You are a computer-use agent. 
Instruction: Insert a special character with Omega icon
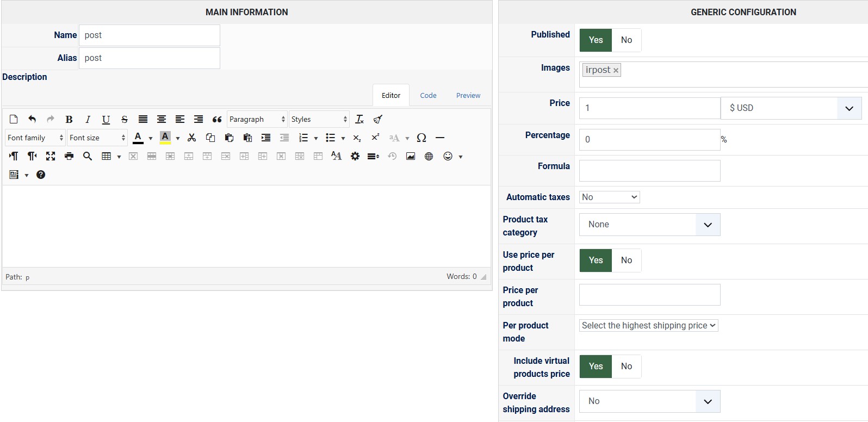(x=421, y=138)
